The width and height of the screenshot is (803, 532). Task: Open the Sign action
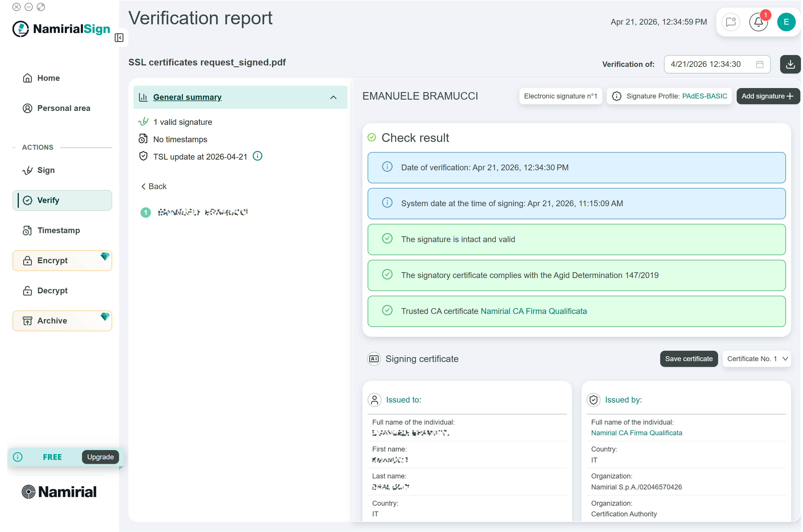tap(46, 170)
